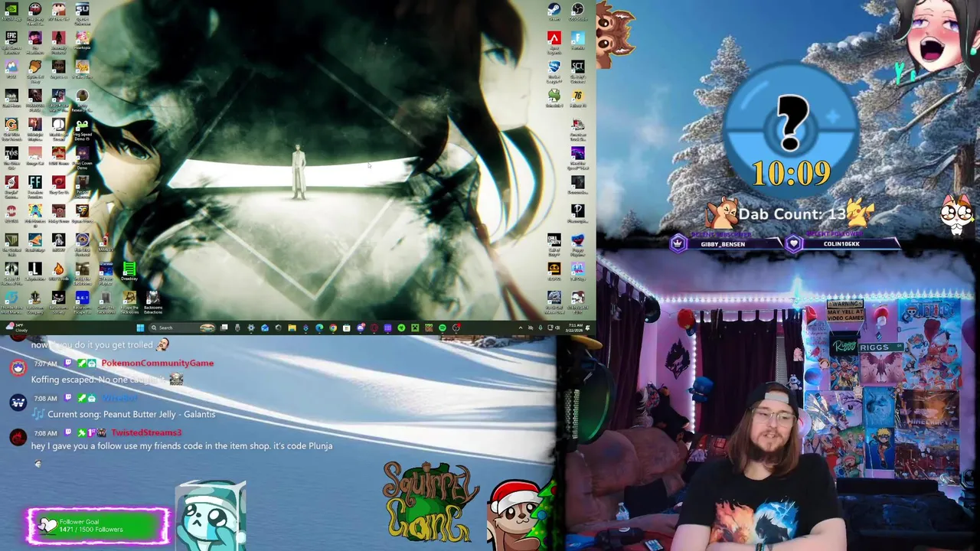The image size is (980, 551).
Task: Select the Escape the Backrooms desktop shortcut
Action: (x=129, y=302)
